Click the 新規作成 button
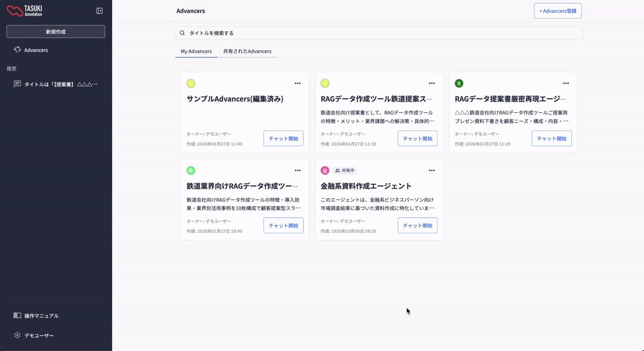Image resolution: width=644 pixels, height=351 pixels. pos(55,32)
